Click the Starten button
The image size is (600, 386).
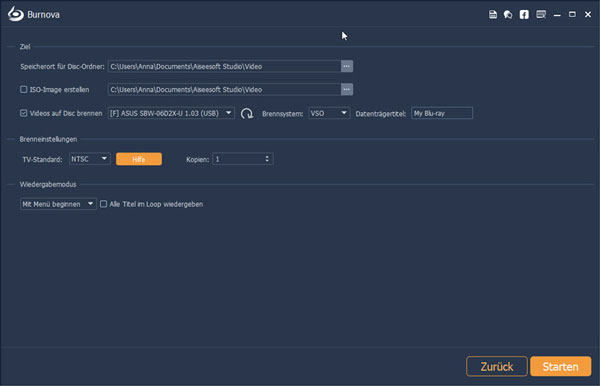point(561,366)
